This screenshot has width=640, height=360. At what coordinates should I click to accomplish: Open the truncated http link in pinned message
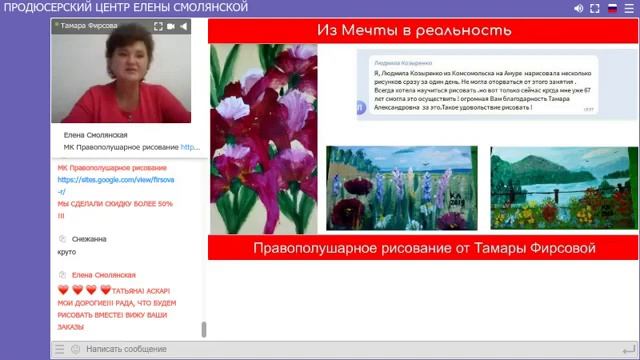(x=190, y=147)
